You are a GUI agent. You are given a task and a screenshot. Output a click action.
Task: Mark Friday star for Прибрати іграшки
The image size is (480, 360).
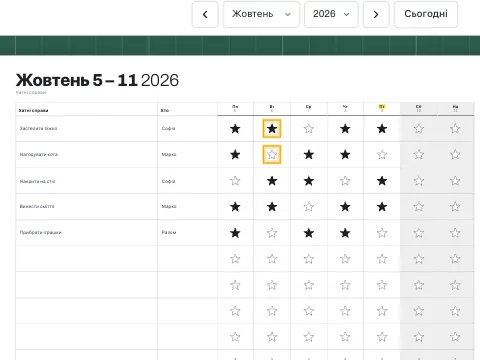[382, 233]
